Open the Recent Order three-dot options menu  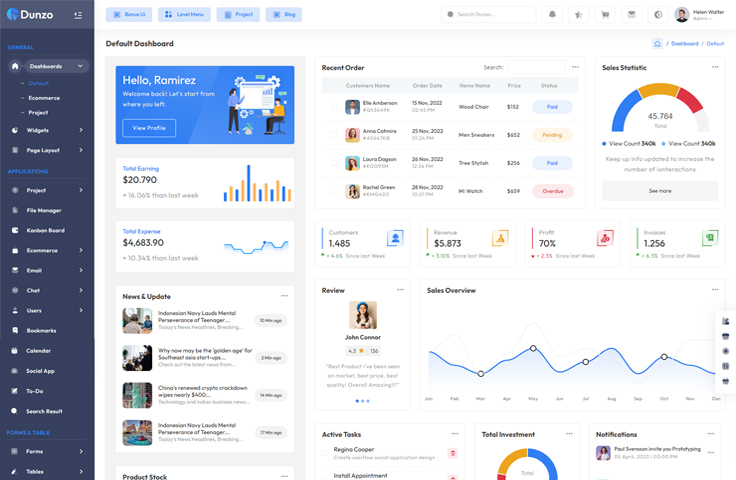[575, 67]
